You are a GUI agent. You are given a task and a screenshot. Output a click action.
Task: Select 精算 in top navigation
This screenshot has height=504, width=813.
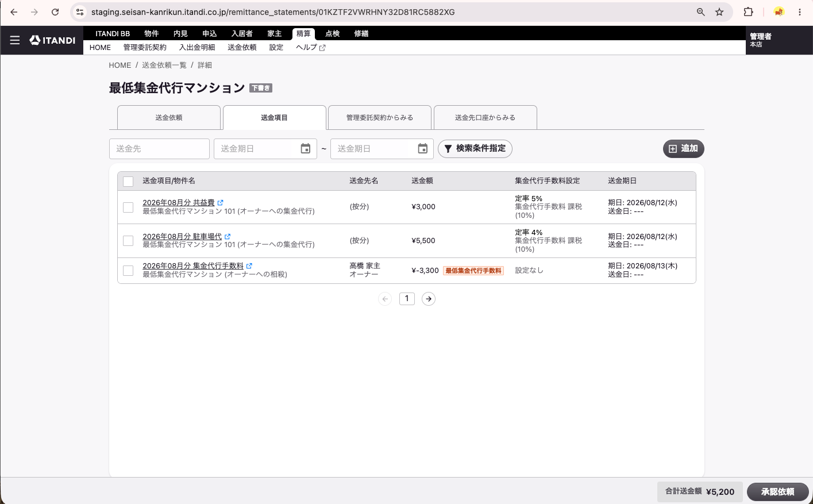303,34
